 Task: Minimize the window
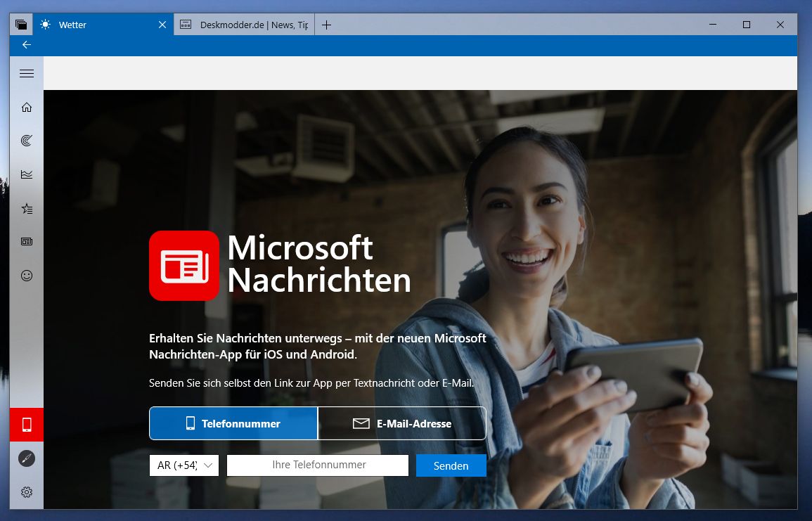(x=713, y=25)
